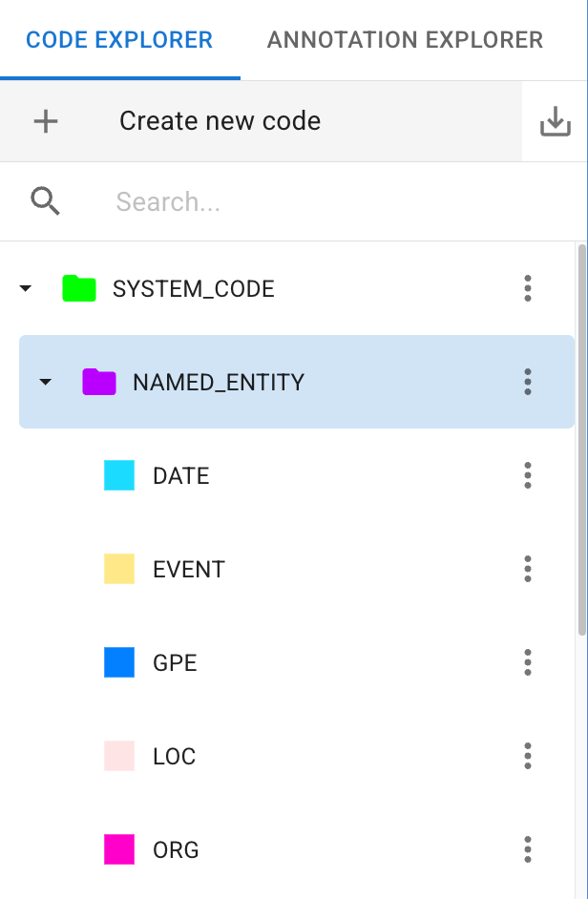Select the GPE code label

tap(175, 662)
